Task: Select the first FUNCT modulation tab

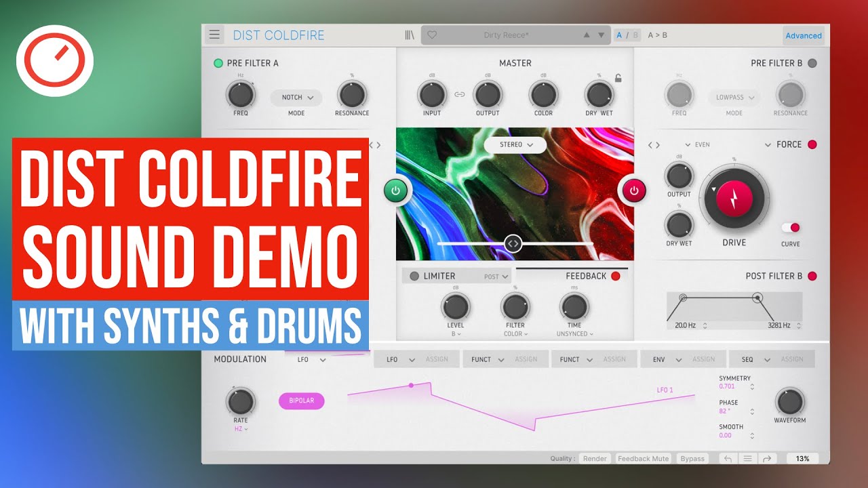Action: tap(506, 359)
